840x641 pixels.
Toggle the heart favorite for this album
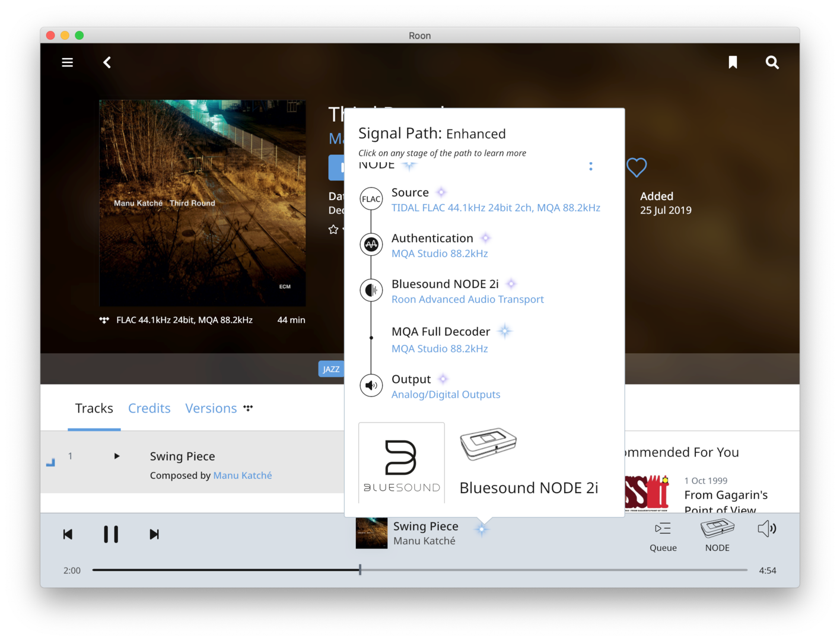point(637,167)
